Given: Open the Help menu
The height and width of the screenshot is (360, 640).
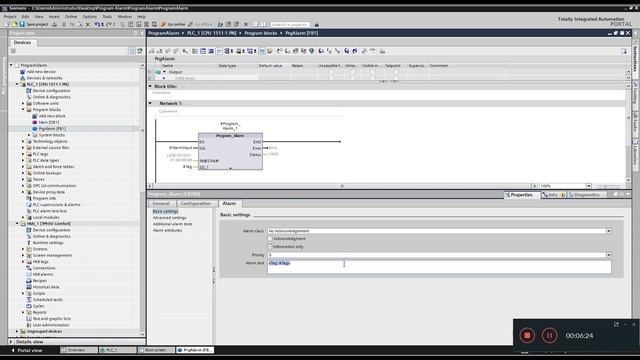Looking at the screenshot, I should click(x=141, y=17).
